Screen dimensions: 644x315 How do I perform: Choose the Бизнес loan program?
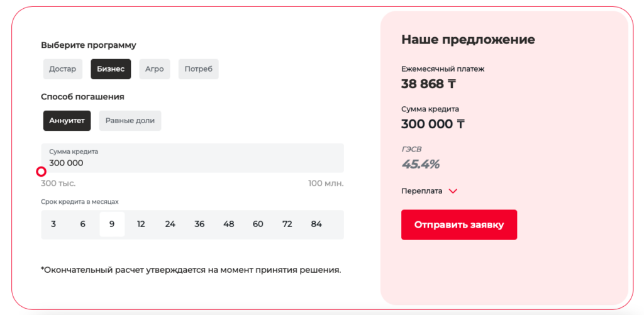[x=111, y=69]
